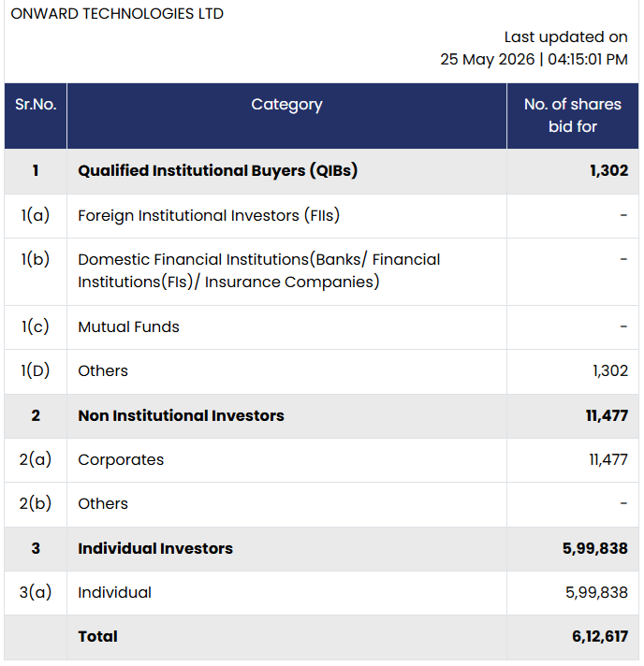The height and width of the screenshot is (666, 644).
Task: Select 'Others' in row 2(b)
Action: [x=103, y=503]
